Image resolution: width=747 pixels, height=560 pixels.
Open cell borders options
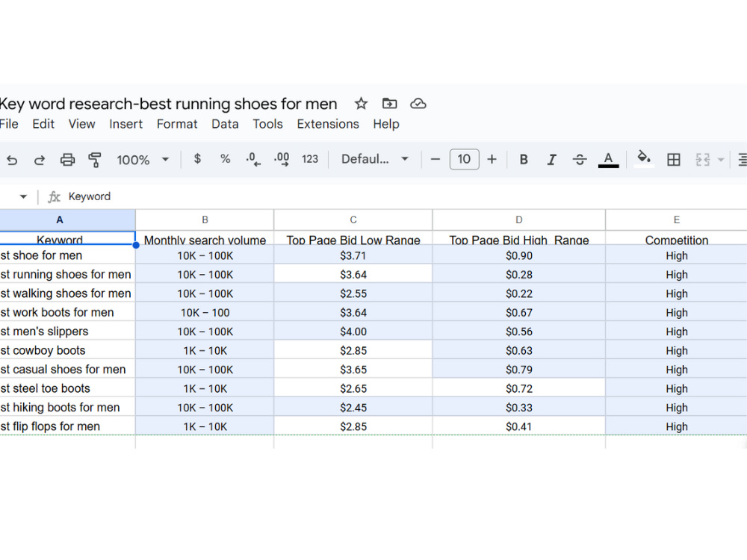674,160
